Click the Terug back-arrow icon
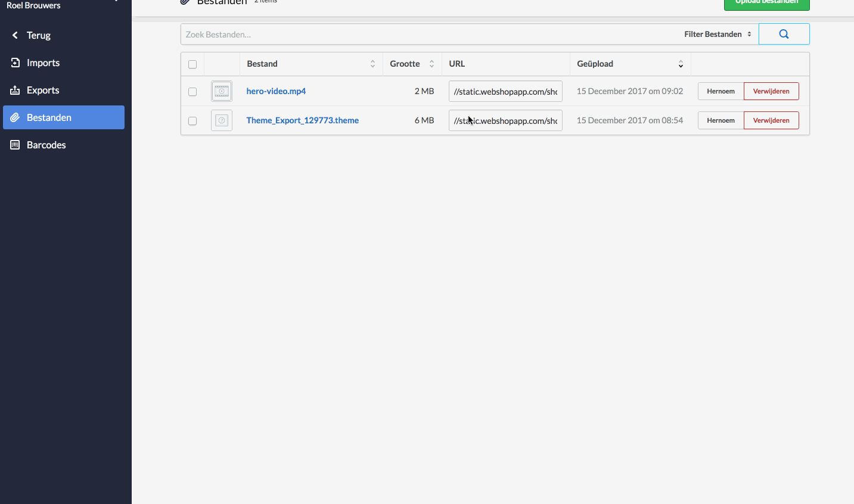 (x=15, y=35)
